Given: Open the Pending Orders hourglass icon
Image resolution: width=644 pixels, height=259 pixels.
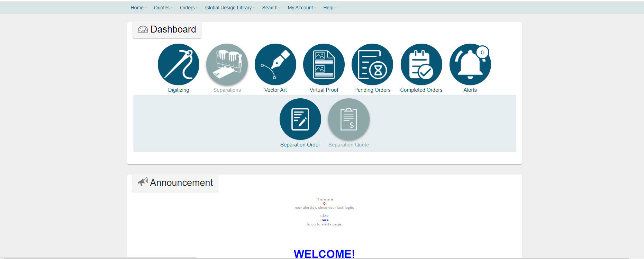Looking at the screenshot, I should (372, 64).
